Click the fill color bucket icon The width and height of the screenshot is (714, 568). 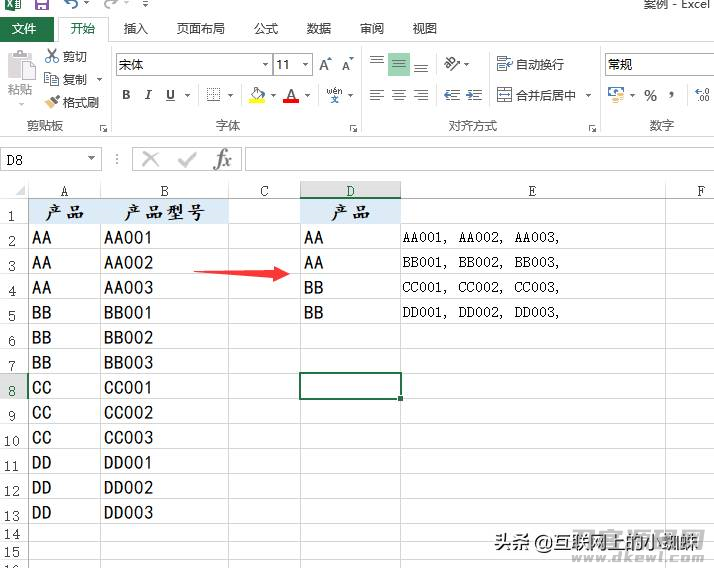[x=257, y=95]
